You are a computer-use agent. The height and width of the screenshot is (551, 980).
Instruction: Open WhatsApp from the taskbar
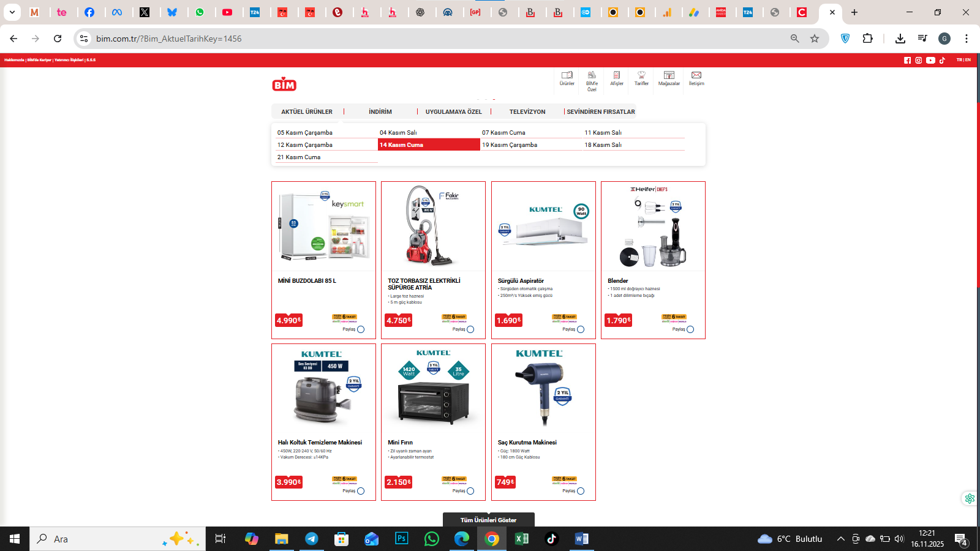point(431,539)
